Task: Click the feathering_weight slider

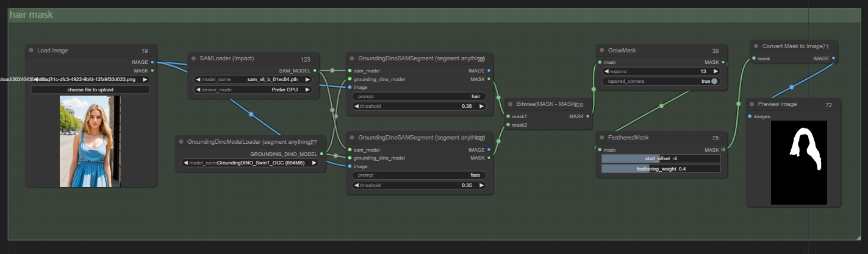Action: click(661, 169)
